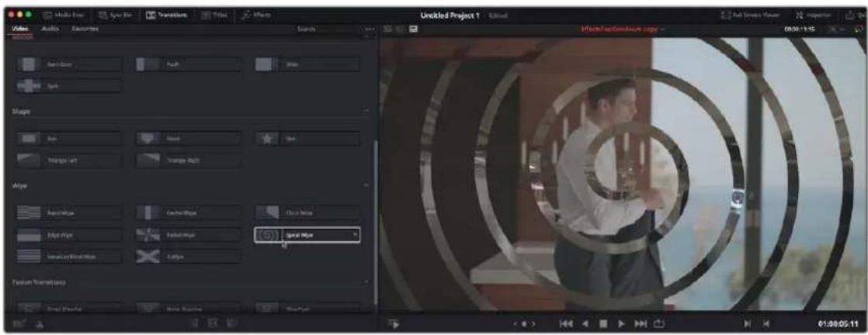Screen dimensions: 868x335
Task: Select the X Wipe transition
Action: (x=188, y=256)
